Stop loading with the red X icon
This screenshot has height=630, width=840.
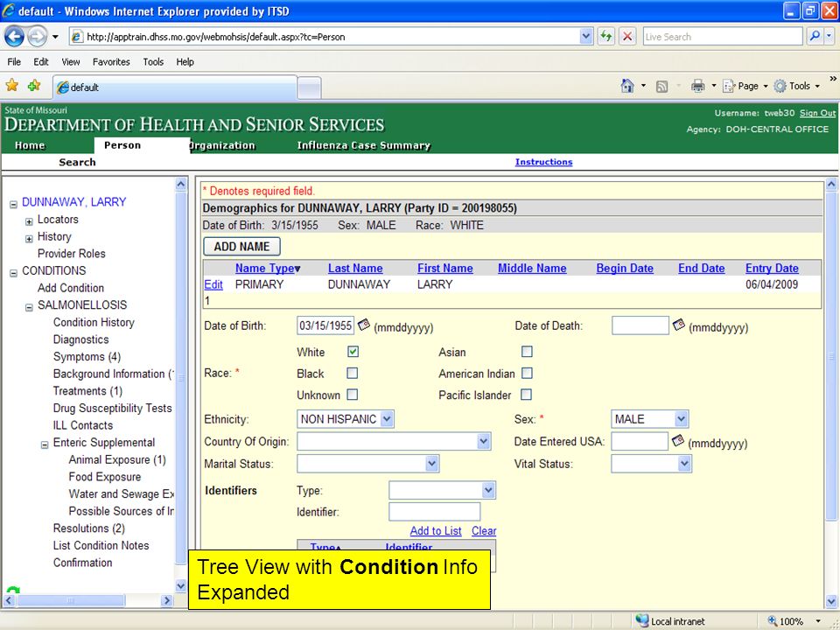627,37
